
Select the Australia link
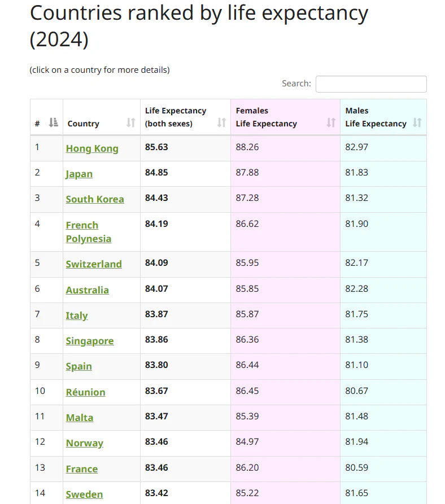88,290
